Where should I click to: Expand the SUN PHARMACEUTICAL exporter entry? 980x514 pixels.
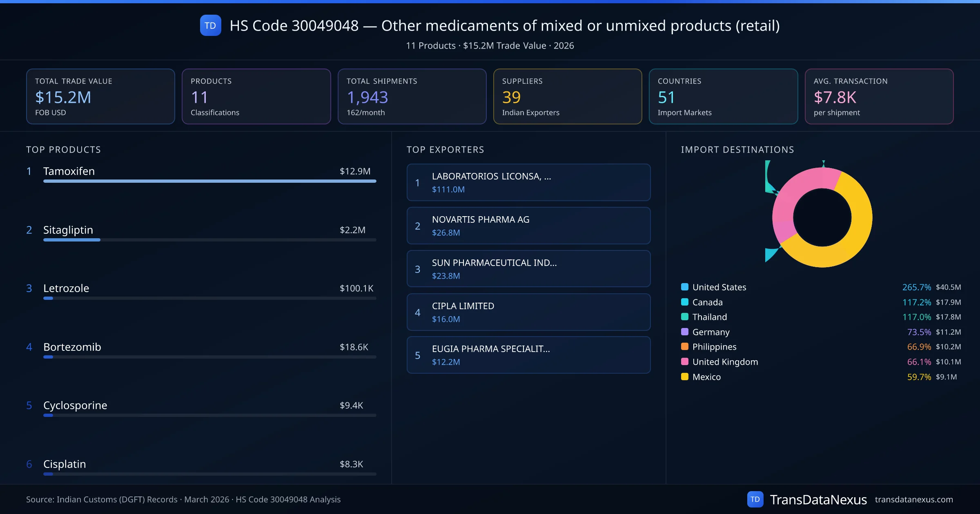(528, 268)
